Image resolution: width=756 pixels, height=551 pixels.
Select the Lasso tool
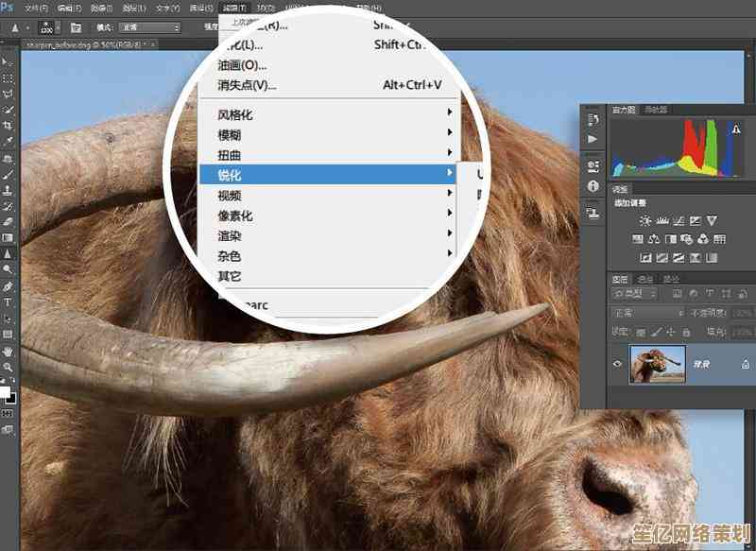coord(8,95)
